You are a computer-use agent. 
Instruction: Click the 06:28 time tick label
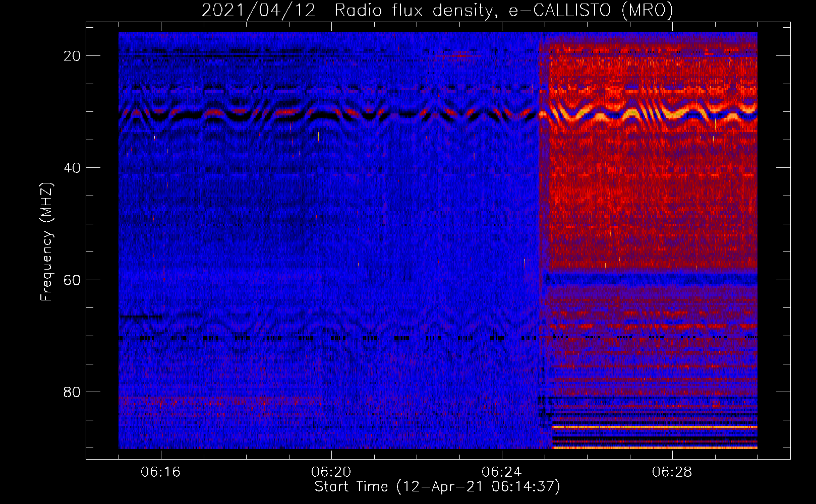pos(672,472)
